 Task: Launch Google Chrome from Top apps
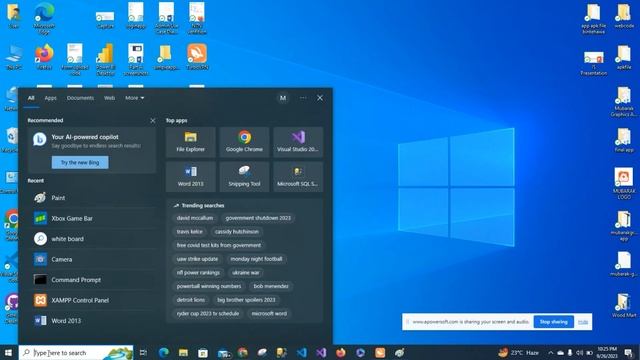tap(244, 142)
